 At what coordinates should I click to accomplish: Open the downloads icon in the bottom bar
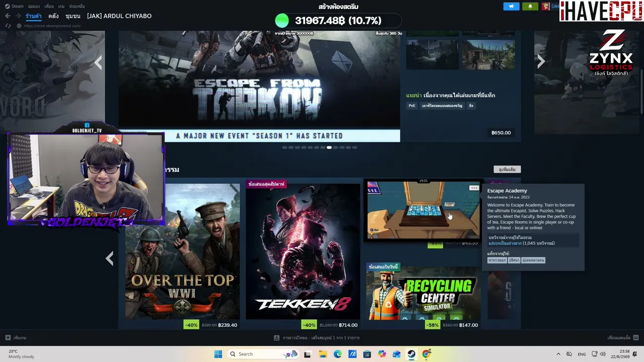click(276, 338)
